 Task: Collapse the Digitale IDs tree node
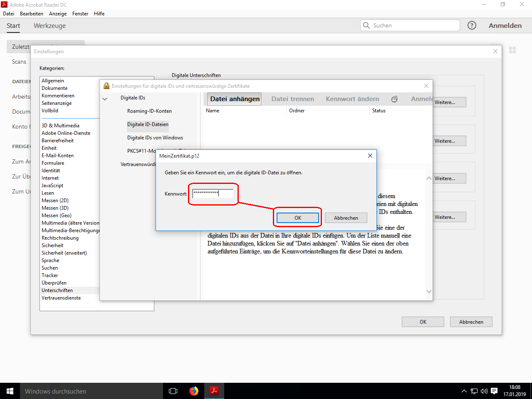105,99
